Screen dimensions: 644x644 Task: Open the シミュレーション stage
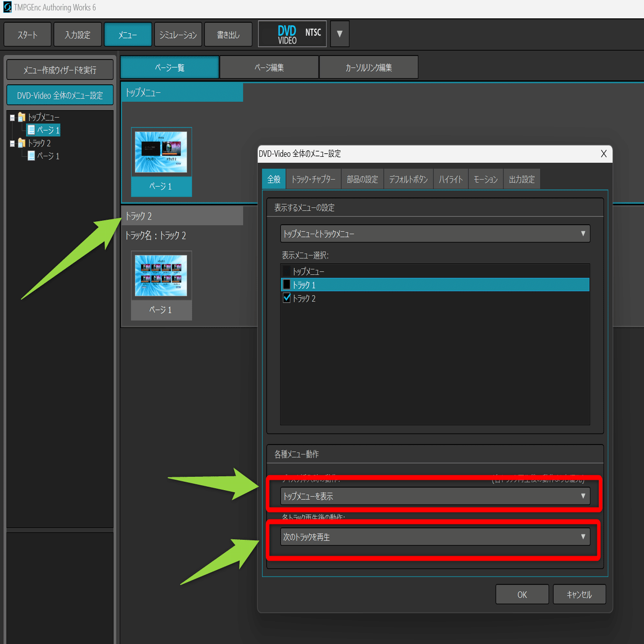point(178,34)
